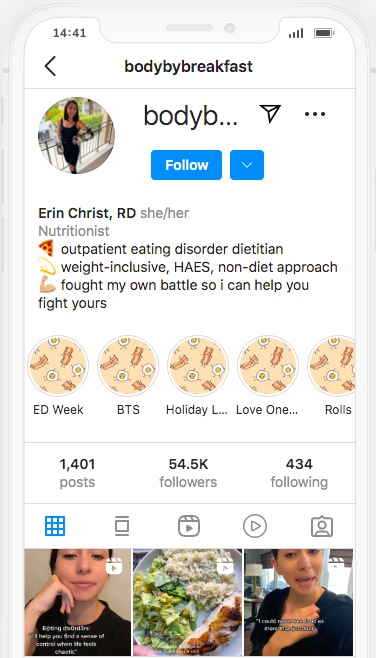The width and height of the screenshot is (376, 658).
Task: Open direct message paper plane icon
Action: 270,113
